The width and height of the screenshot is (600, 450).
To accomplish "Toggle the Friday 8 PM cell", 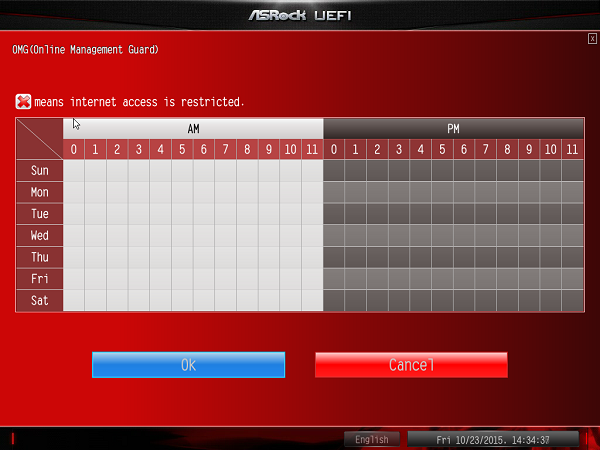I will point(508,279).
